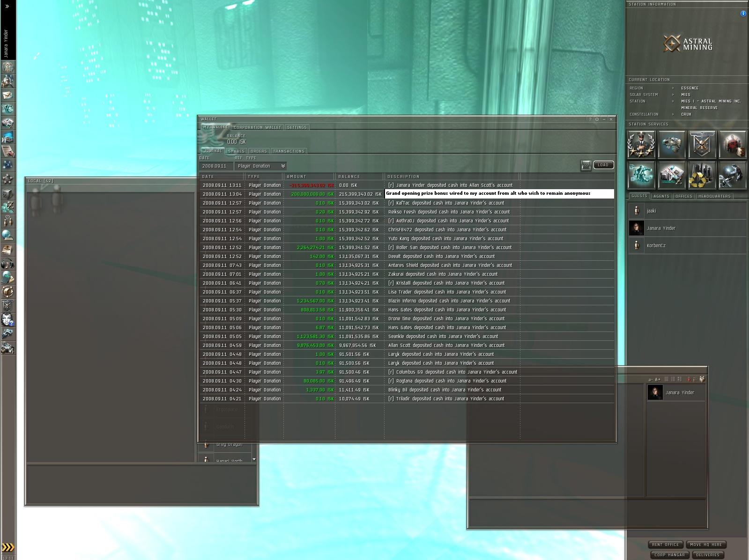Open the Wallet ISK icon in sidebar
The image size is (749, 560).
(7, 207)
